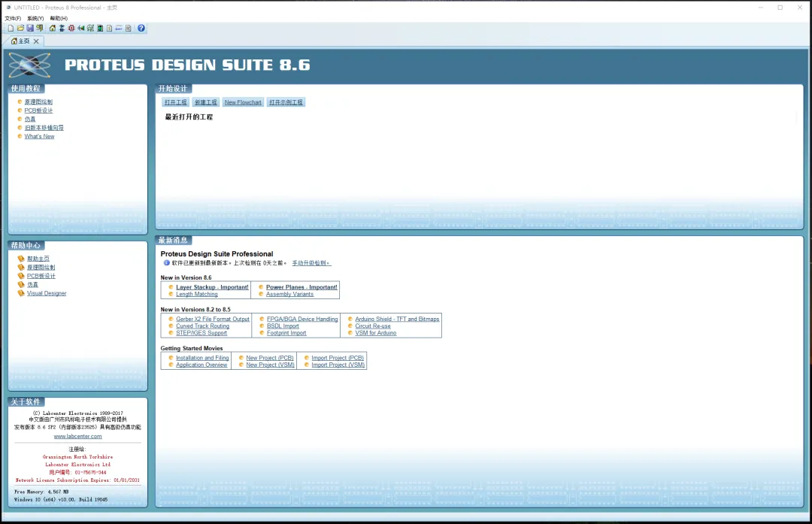Open the VSM for Arduino link
812x524 pixels.
pyautogui.click(x=375, y=333)
